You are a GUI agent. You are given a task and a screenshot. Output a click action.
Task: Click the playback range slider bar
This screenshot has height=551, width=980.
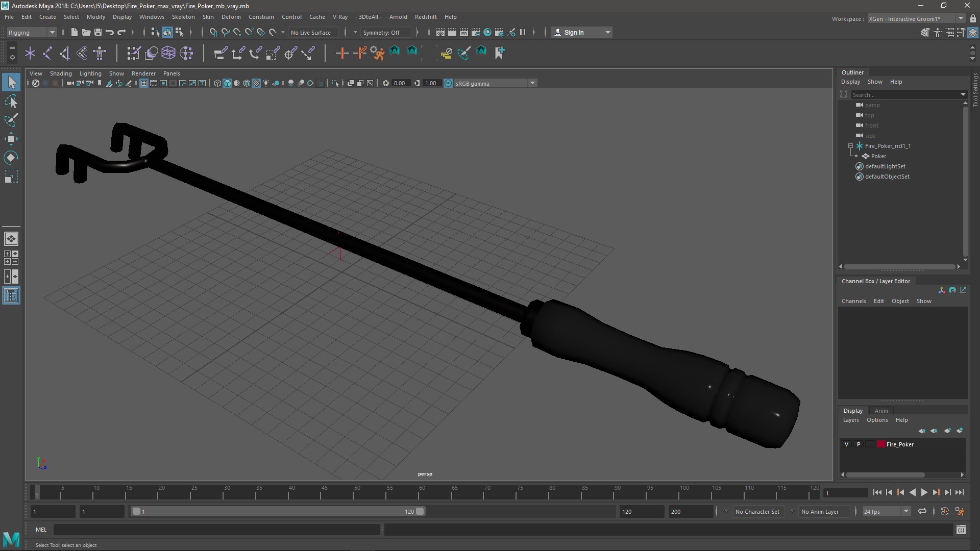pyautogui.click(x=278, y=511)
